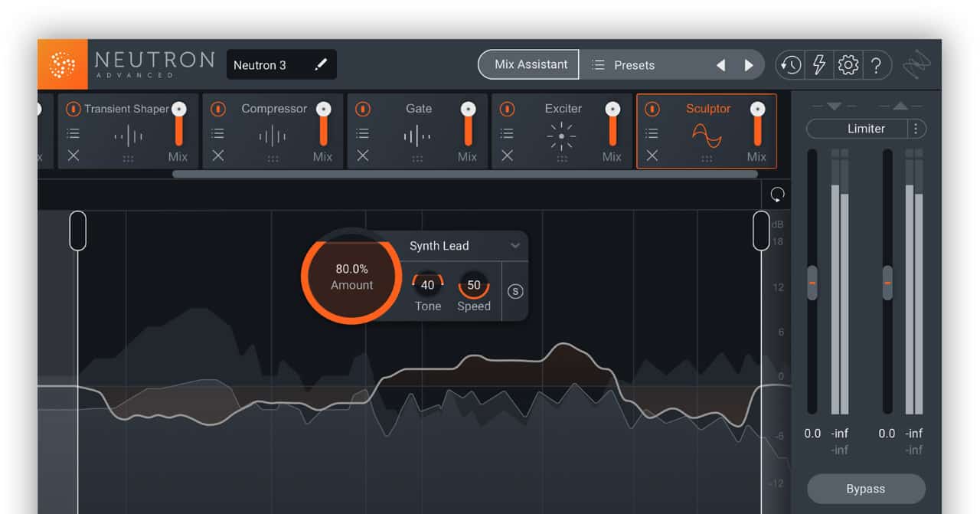The height and width of the screenshot is (514, 980).
Task: Click the Mix Assistant button
Action: 530,65
